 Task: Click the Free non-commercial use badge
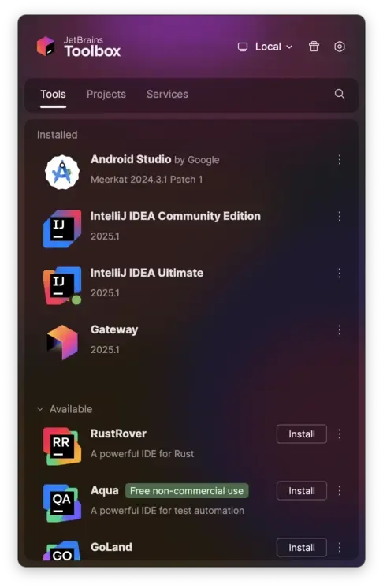click(x=187, y=491)
